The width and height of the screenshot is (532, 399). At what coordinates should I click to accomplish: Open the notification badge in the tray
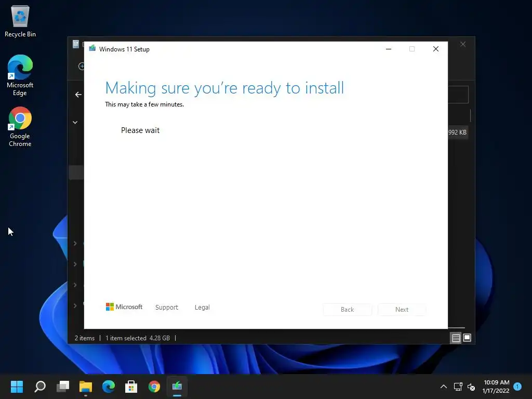click(517, 387)
